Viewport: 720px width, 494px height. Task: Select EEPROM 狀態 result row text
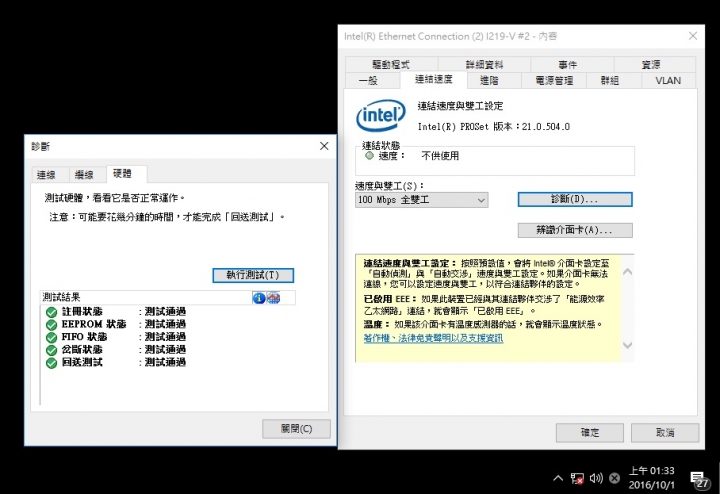(x=124, y=325)
